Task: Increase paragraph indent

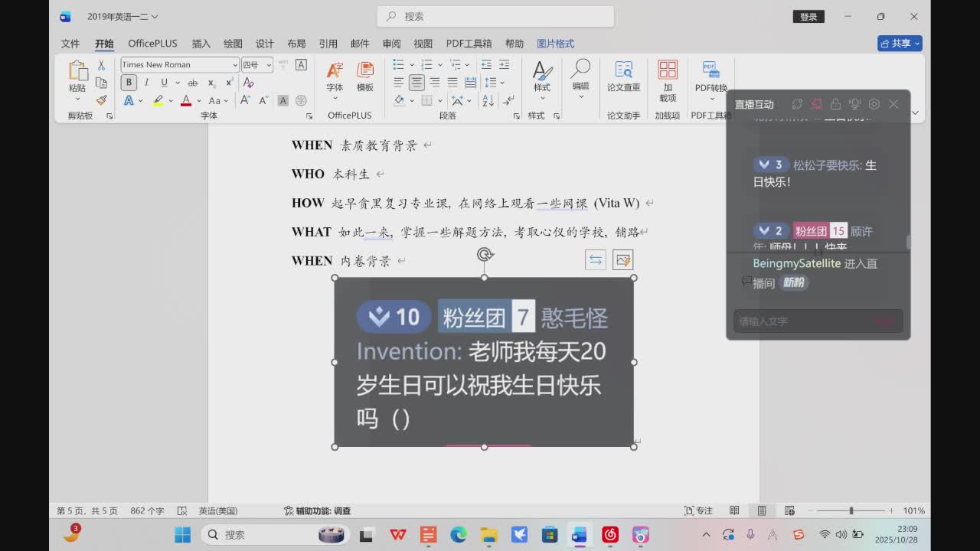Action: point(504,64)
